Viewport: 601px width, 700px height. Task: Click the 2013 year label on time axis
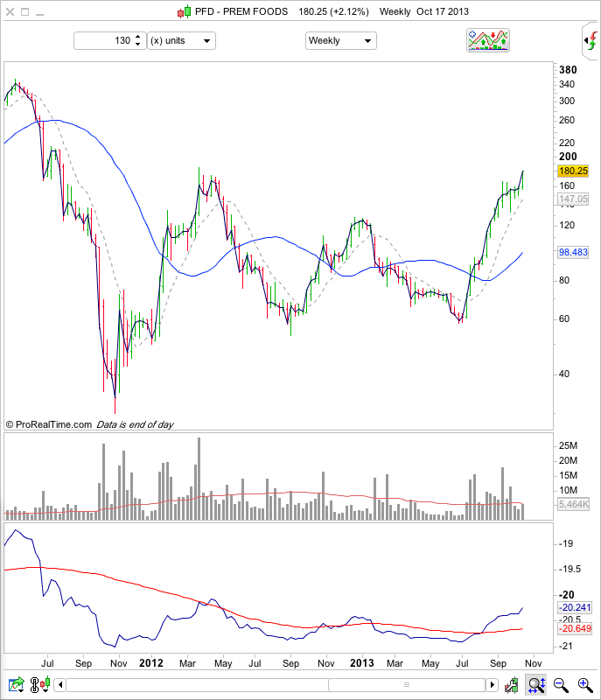(x=362, y=663)
